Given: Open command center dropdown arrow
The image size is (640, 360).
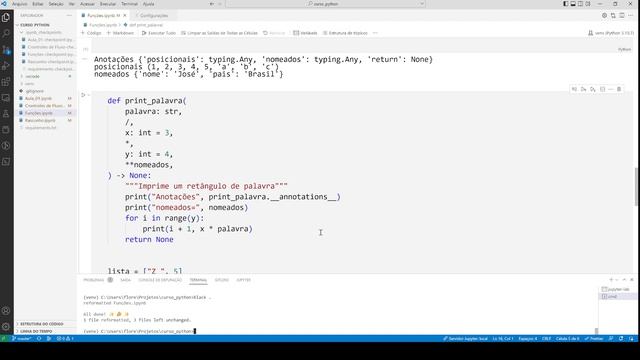Looking at the screenshot, I should point(422,4).
